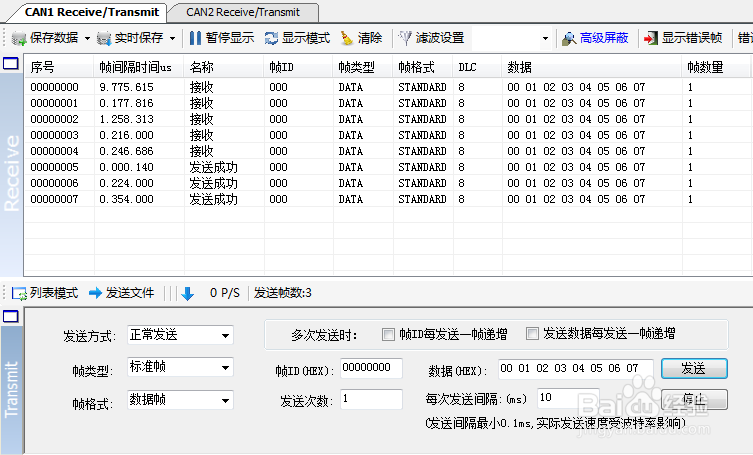Open 滤波设置 filter settings funnel icon
The height and width of the screenshot is (455, 753).
click(x=405, y=38)
